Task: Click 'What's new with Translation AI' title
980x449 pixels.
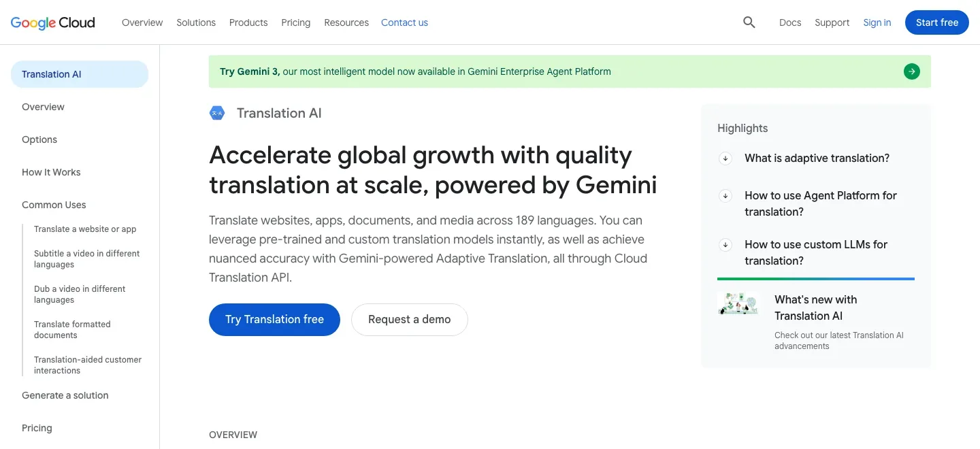Action: pos(815,307)
